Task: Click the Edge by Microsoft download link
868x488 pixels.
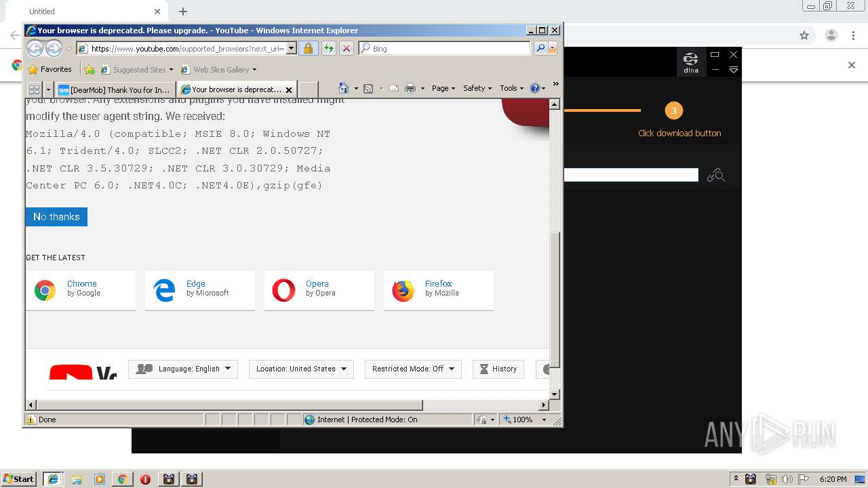Action: [200, 291]
